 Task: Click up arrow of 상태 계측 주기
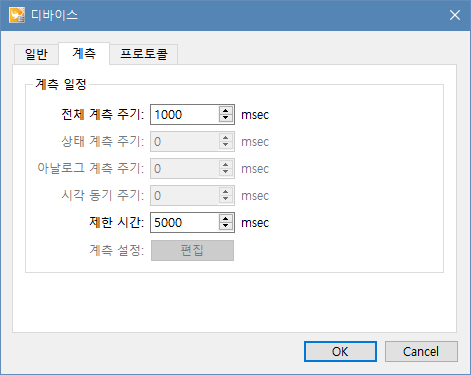pos(226,138)
